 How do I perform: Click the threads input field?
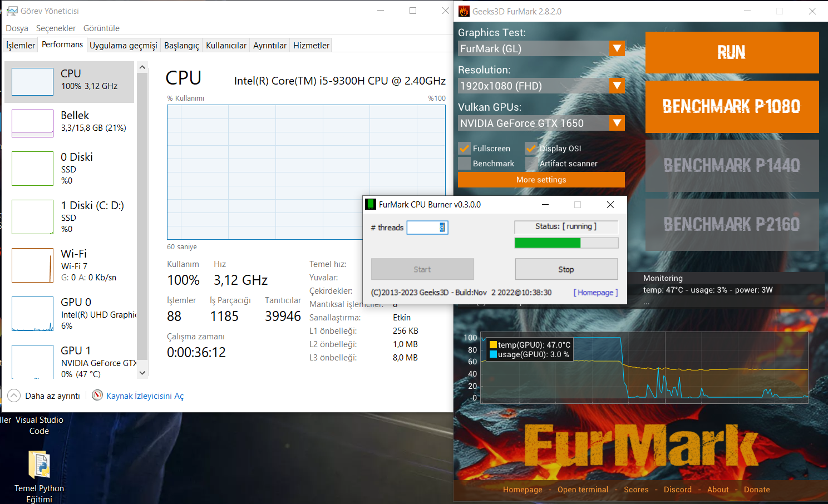(427, 228)
